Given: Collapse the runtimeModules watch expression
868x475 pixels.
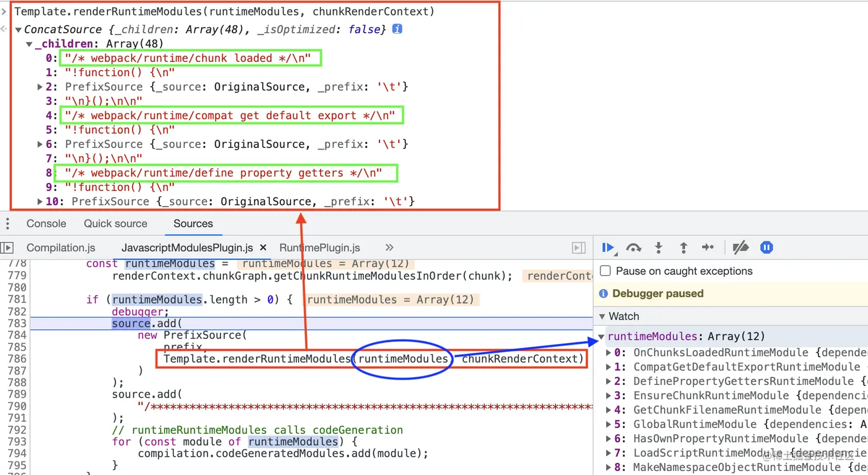Looking at the screenshot, I should (601, 337).
